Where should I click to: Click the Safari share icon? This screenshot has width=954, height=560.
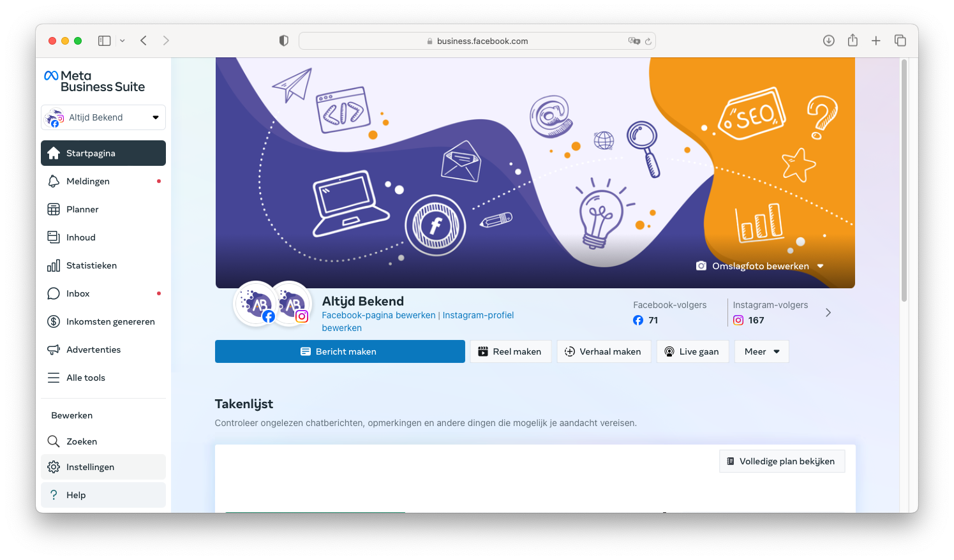tap(853, 41)
